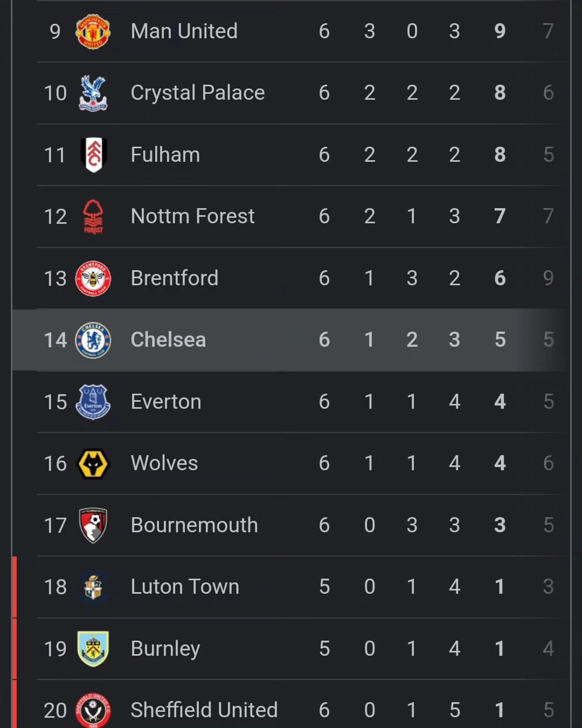Select the Sheffield United team name
Viewport: 582px width, 728px height.
point(204,710)
